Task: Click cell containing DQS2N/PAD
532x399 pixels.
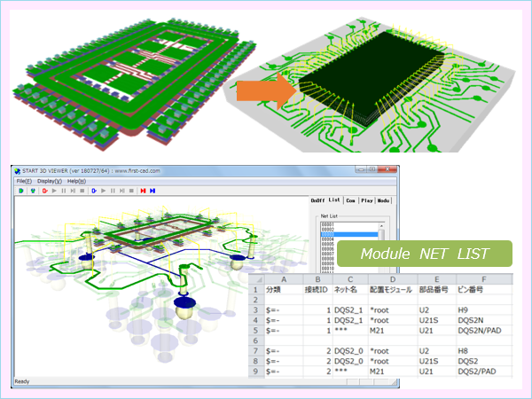Action: (x=480, y=327)
